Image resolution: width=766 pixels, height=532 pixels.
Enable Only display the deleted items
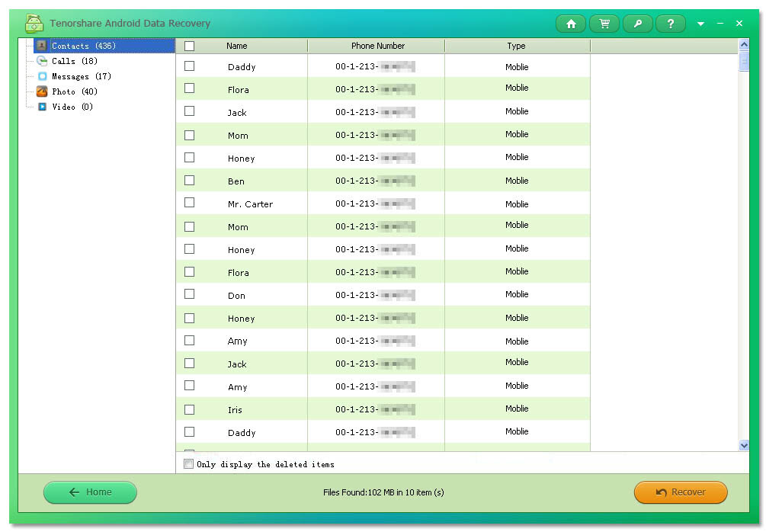click(188, 464)
